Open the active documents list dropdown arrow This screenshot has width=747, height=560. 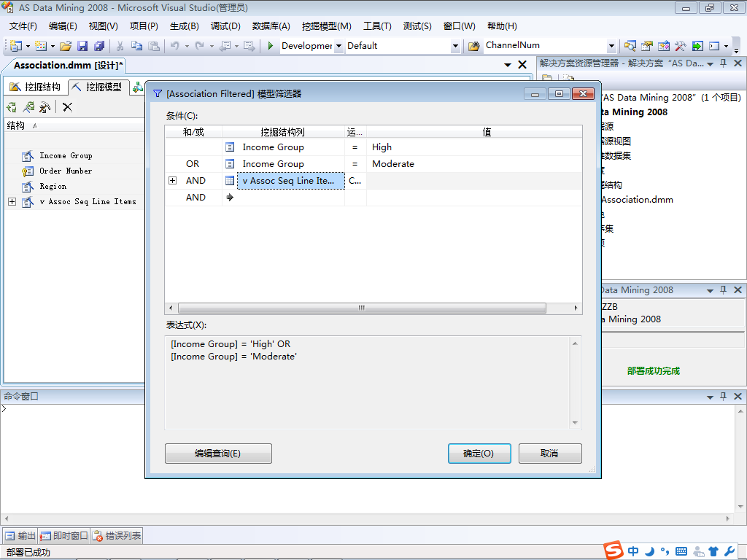tap(508, 65)
